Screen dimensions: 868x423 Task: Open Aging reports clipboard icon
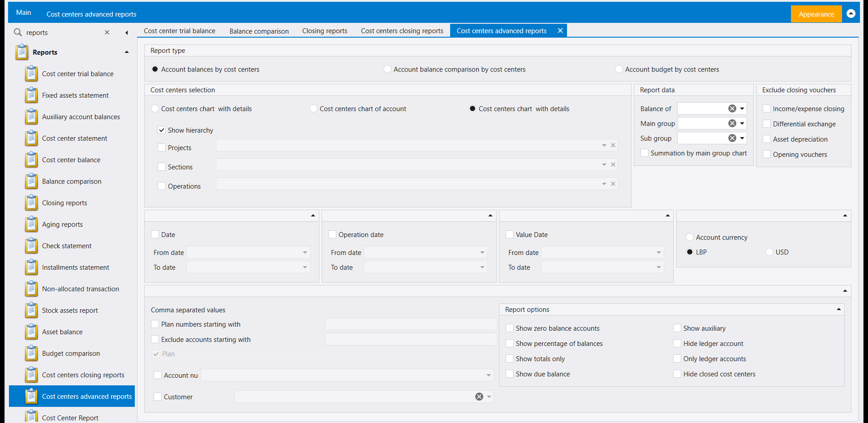coord(31,224)
